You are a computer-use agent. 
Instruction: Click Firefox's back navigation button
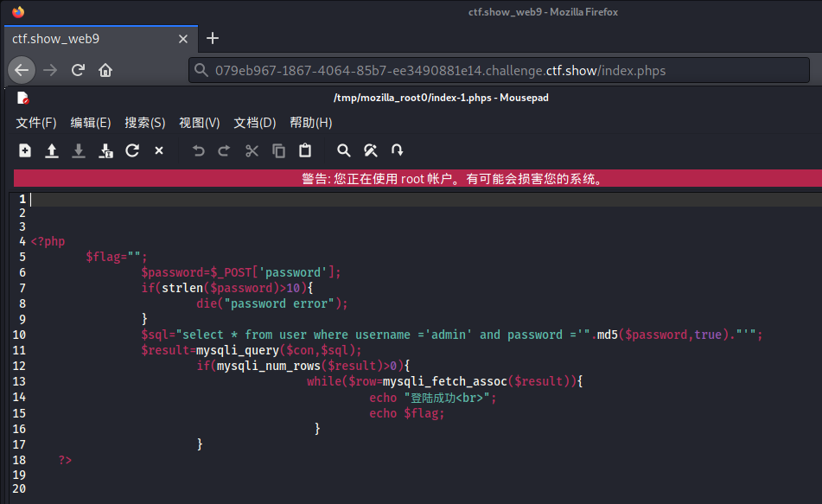point(22,70)
